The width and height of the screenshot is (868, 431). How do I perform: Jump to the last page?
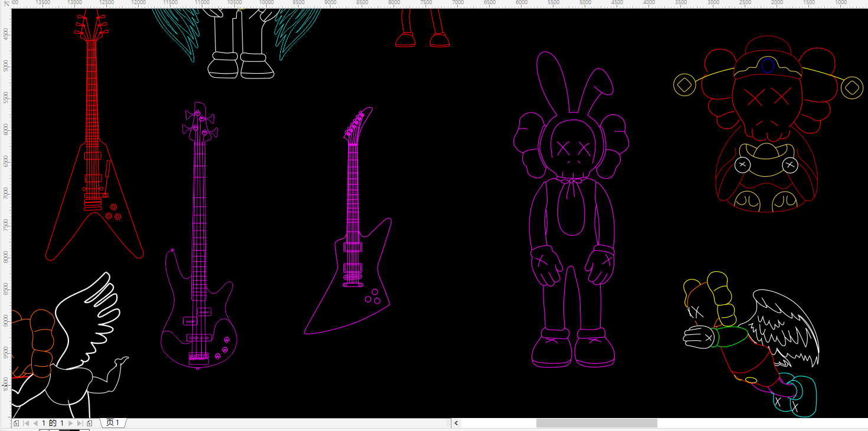tap(80, 423)
